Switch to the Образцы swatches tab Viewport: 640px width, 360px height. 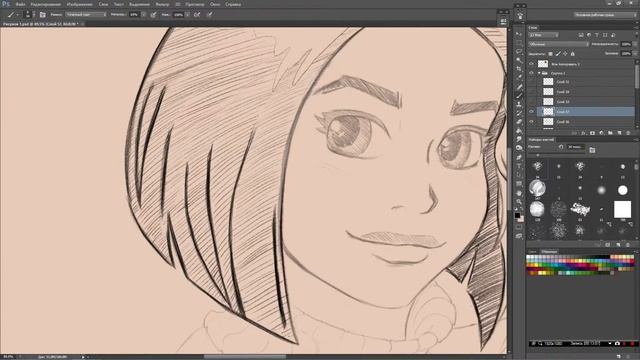549,252
